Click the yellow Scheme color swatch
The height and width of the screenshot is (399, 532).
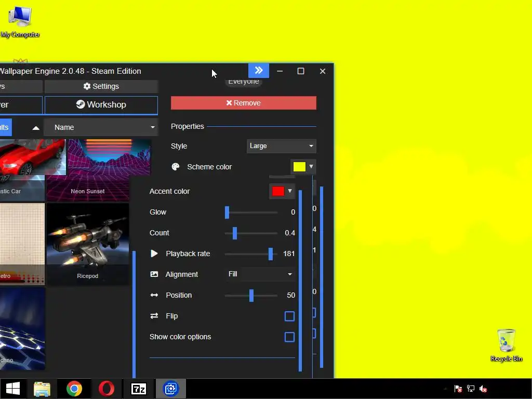pyautogui.click(x=299, y=167)
